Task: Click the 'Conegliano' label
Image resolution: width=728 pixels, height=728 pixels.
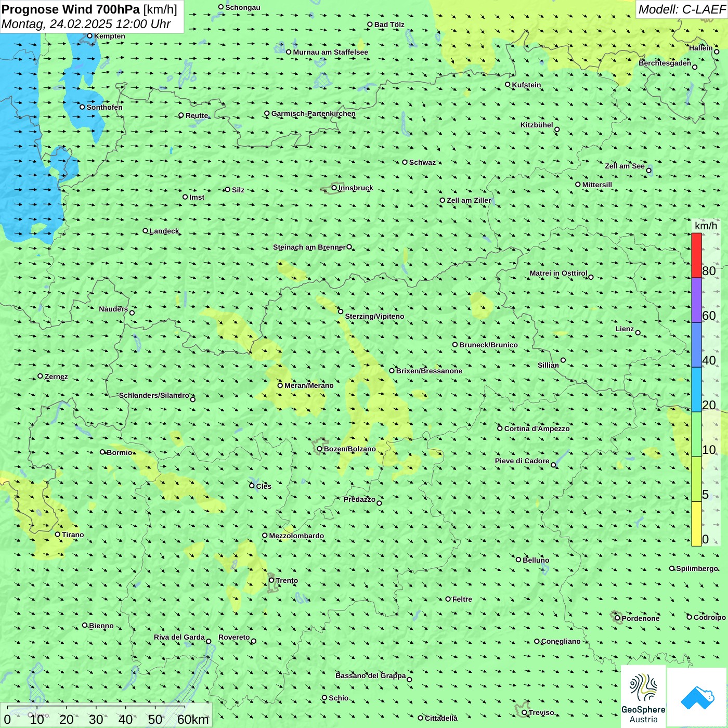Action: click(x=561, y=641)
